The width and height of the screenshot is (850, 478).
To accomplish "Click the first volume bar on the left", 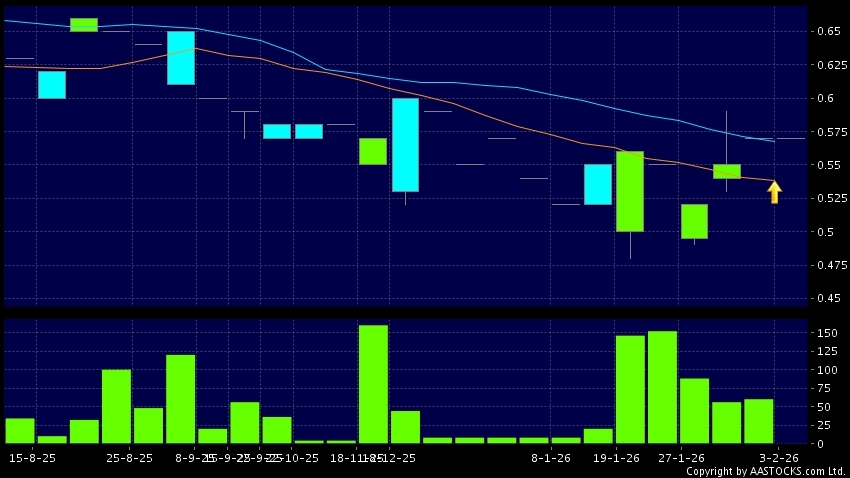I will 20,430.
